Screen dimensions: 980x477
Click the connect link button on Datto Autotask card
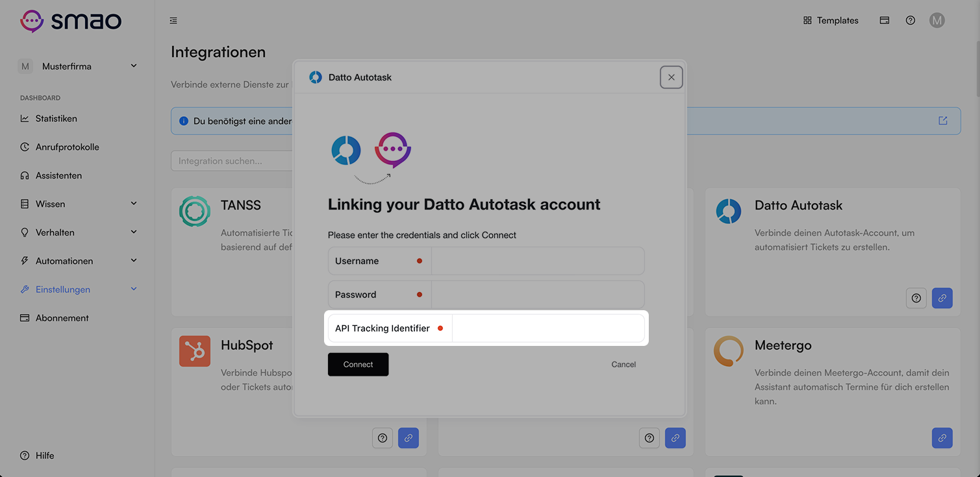point(942,298)
